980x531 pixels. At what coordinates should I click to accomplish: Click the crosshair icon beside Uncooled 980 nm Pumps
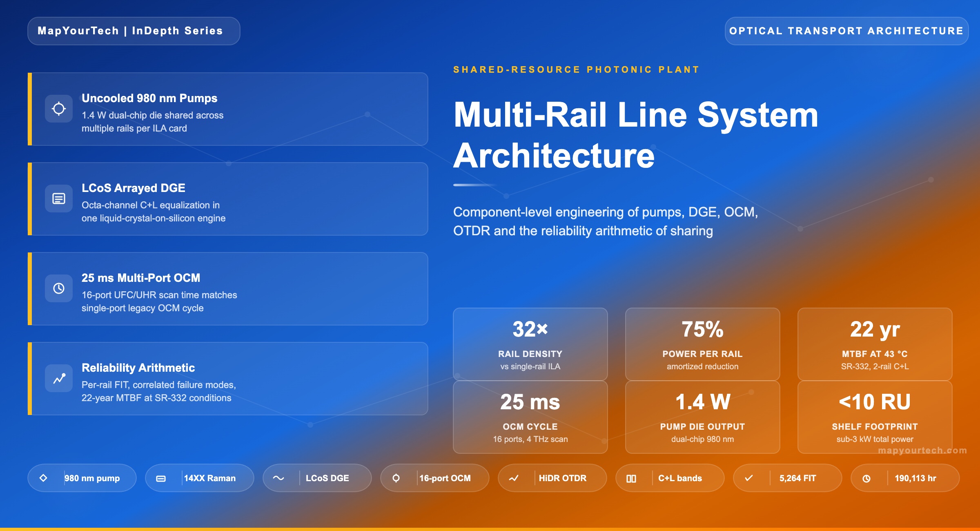tap(59, 109)
